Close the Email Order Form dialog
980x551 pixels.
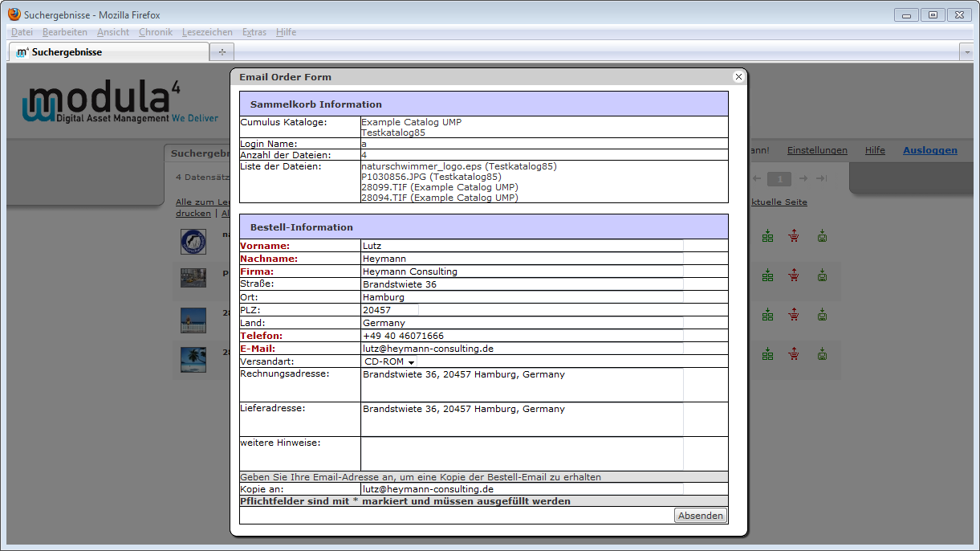[738, 76]
